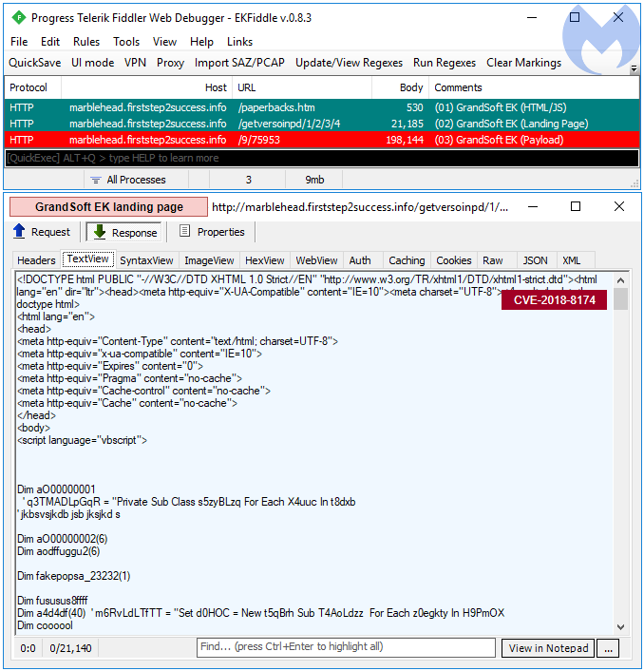
Task: Click the Properties inspector button
Action: pyautogui.click(x=213, y=232)
